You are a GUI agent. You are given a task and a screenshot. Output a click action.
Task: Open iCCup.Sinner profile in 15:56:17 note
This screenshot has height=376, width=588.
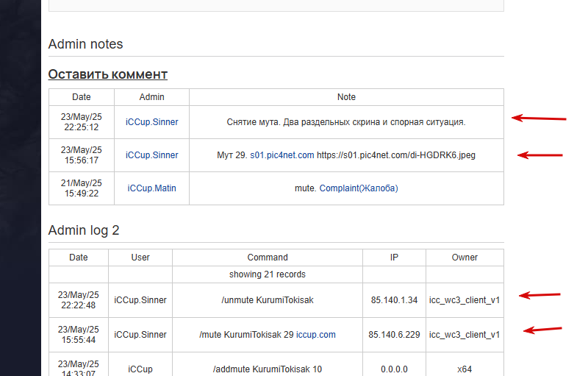(152, 155)
